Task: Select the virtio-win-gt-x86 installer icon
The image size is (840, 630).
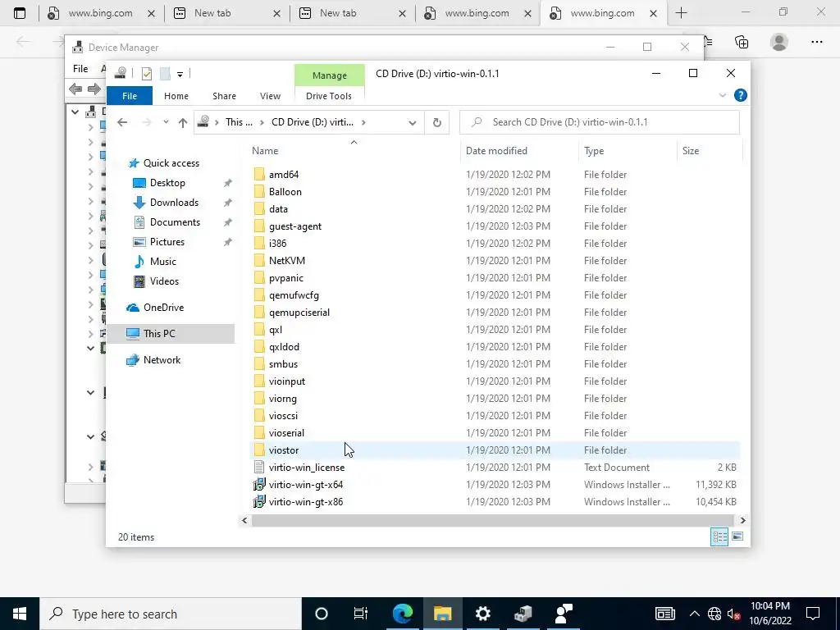Action: [259, 501]
